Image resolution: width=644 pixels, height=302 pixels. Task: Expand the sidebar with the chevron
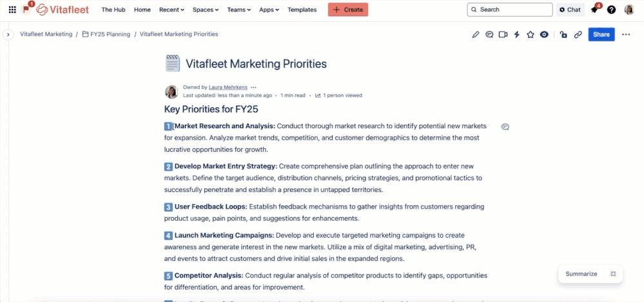pyautogui.click(x=8, y=35)
